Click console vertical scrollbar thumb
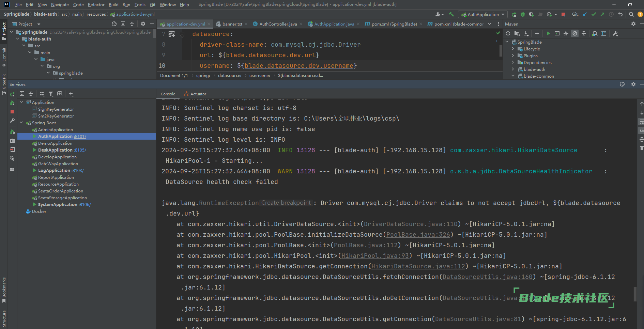The height and width of the screenshot is (329, 644). pos(635,294)
